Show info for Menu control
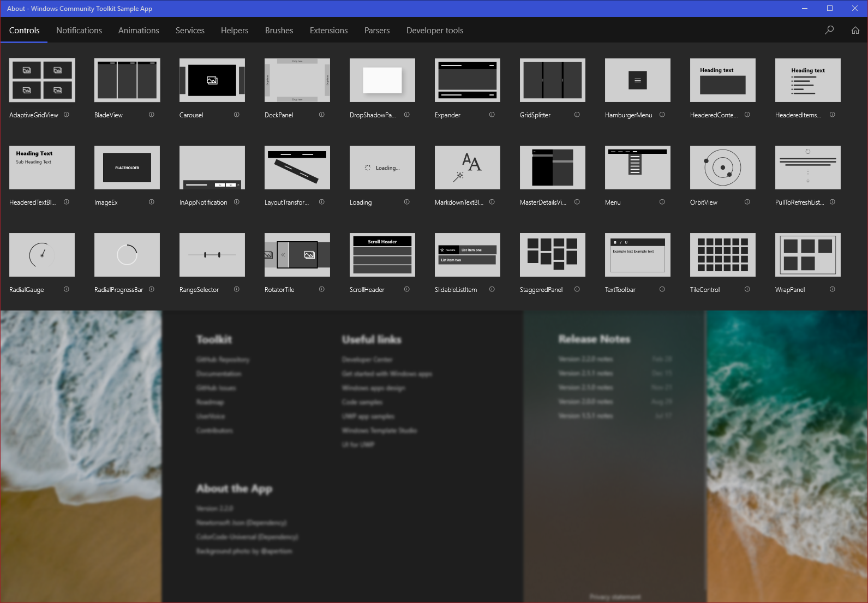The height and width of the screenshot is (603, 868). click(x=662, y=202)
